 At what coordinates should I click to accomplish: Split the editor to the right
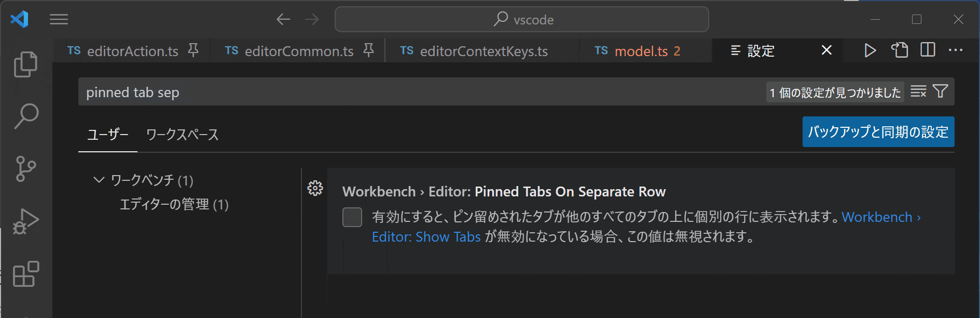pos(928,50)
